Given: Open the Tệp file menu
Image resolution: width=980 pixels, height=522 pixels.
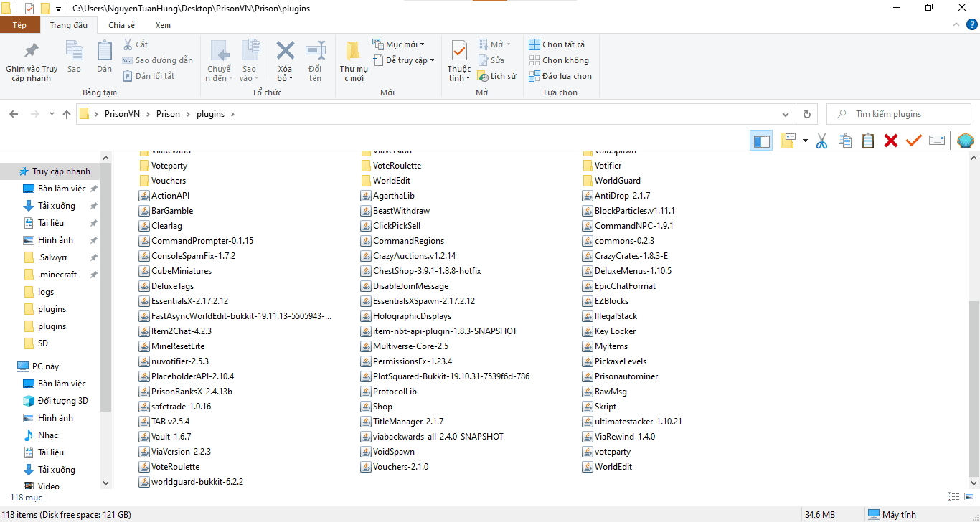Looking at the screenshot, I should click(19, 25).
